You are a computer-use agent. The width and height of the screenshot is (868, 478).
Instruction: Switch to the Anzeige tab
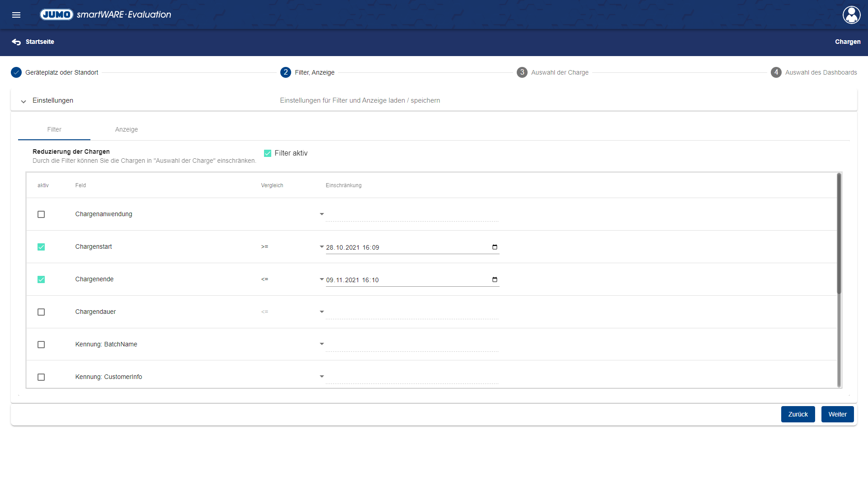[x=126, y=129]
